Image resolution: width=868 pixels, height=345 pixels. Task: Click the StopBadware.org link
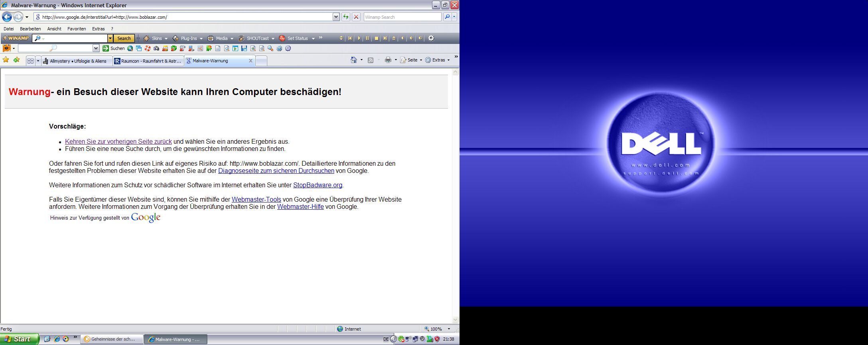318,185
